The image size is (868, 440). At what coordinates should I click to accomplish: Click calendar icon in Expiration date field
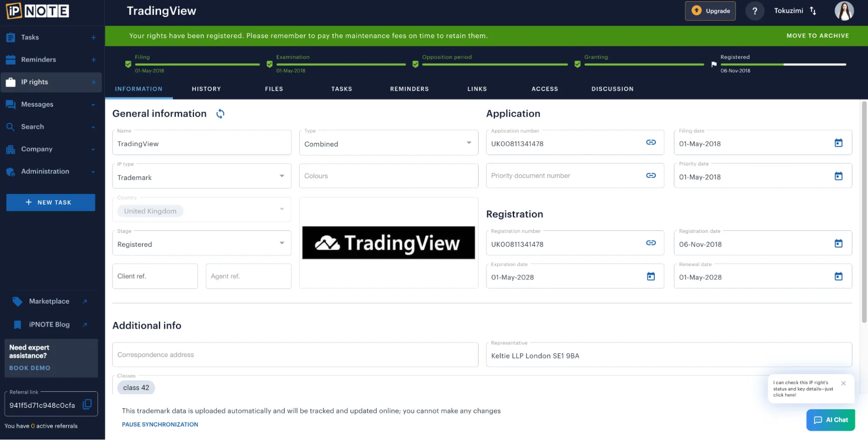pos(650,276)
